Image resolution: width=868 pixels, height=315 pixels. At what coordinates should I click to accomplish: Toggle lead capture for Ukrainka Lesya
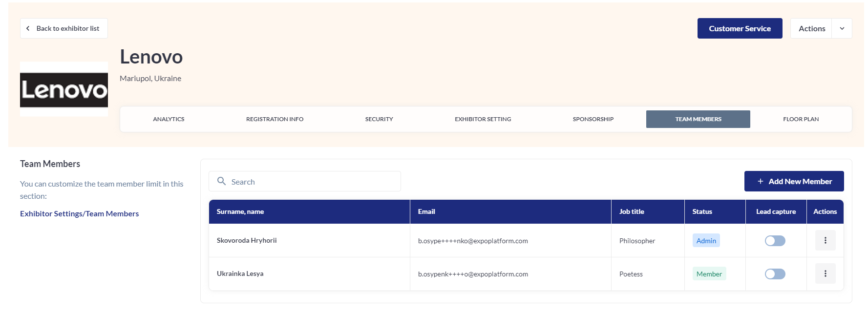pos(775,274)
